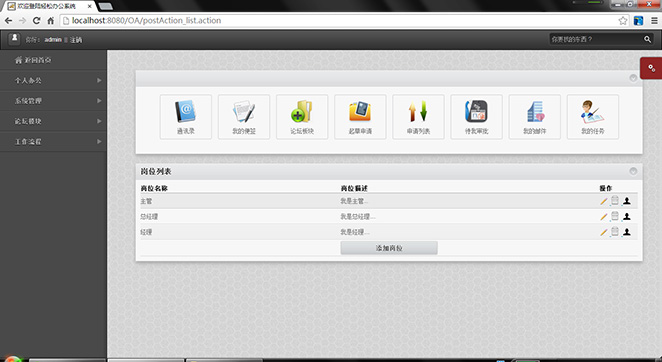Collapse the 岗位列表 panel with round toggle
Screen dimensions: 662x362
click(633, 171)
